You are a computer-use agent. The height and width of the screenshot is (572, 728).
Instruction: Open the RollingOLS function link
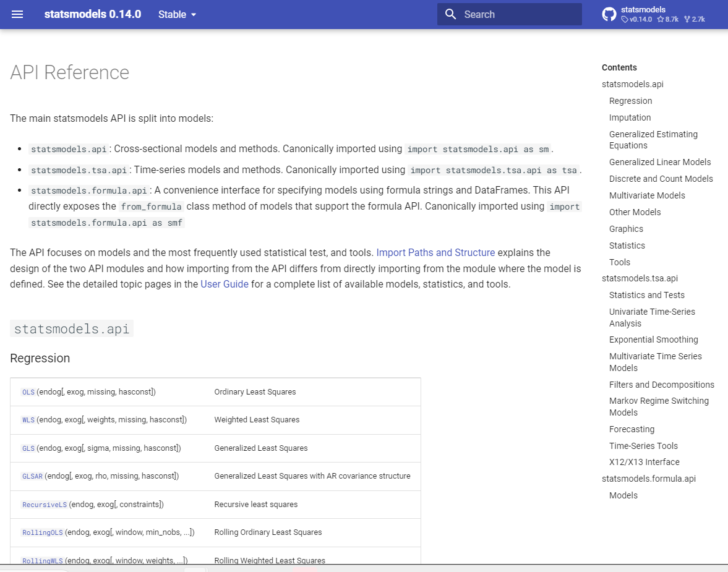(42, 532)
